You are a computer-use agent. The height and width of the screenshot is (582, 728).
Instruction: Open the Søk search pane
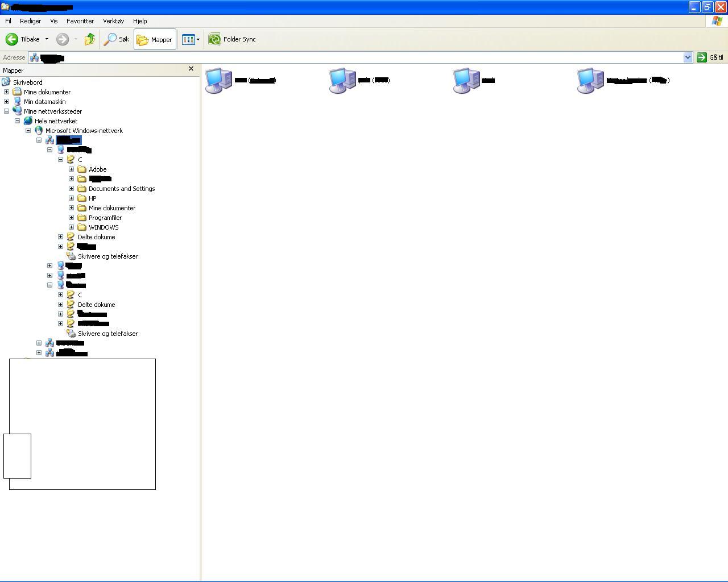click(x=117, y=39)
